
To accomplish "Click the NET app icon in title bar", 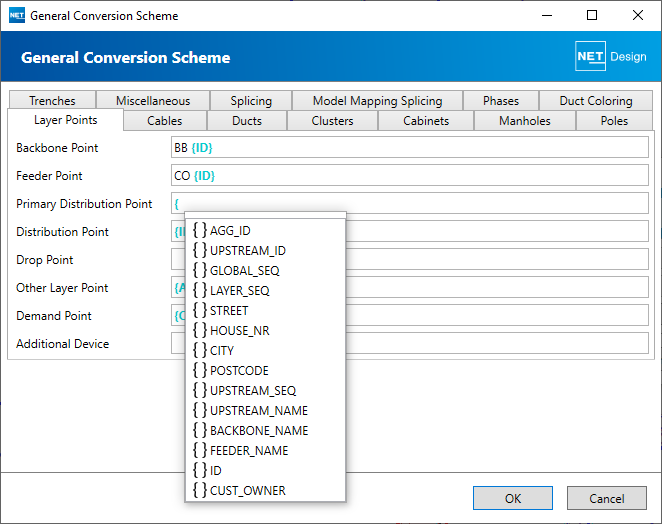I will (17, 16).
